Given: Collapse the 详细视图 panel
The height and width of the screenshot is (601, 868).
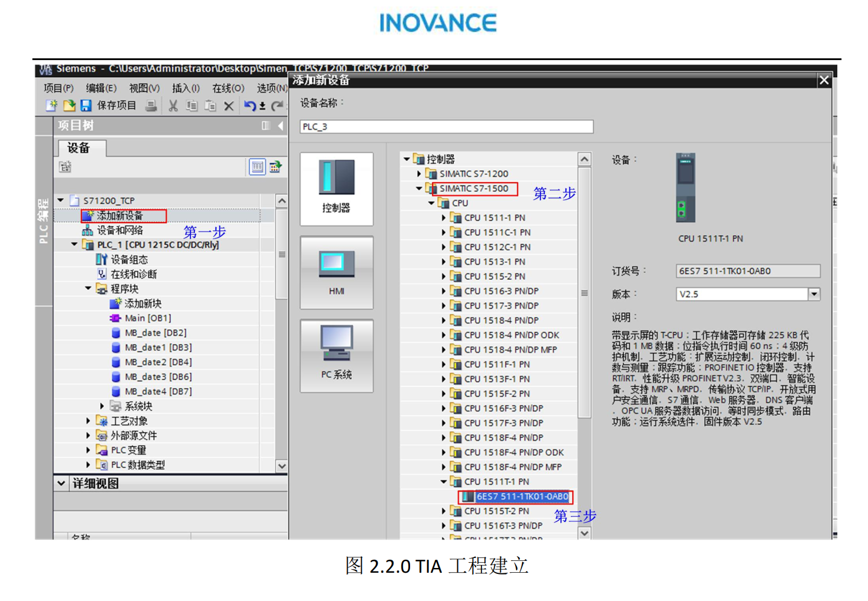Looking at the screenshot, I should tap(61, 483).
